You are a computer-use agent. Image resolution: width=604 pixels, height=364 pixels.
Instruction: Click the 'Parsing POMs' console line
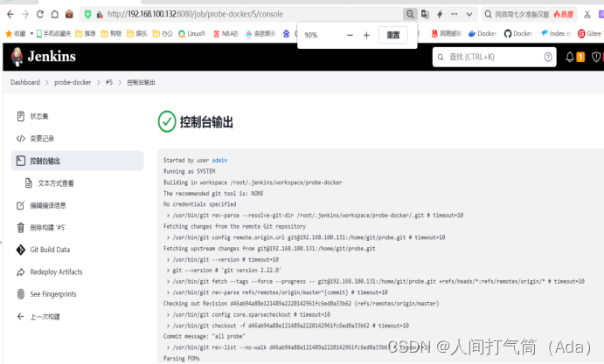[x=182, y=359]
